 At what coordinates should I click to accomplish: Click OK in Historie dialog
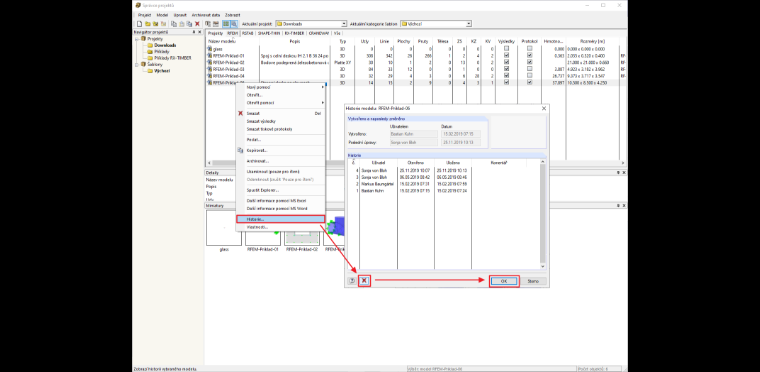(504, 281)
